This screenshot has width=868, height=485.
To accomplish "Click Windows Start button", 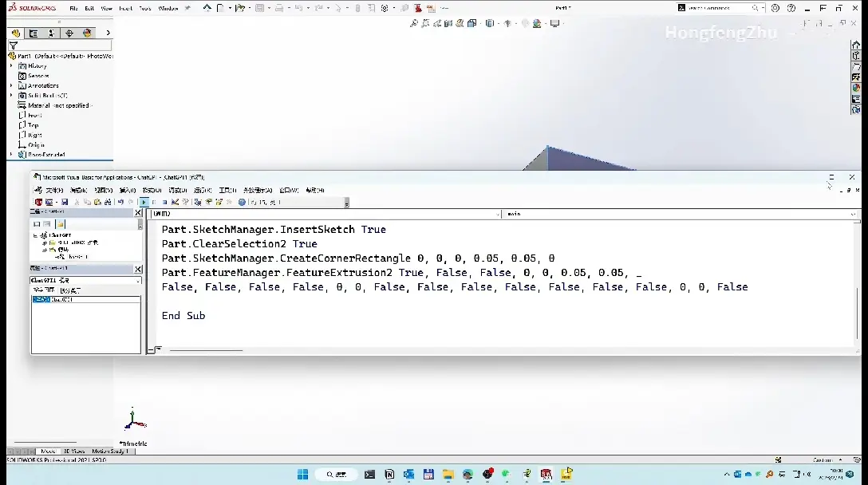I will 303,474.
